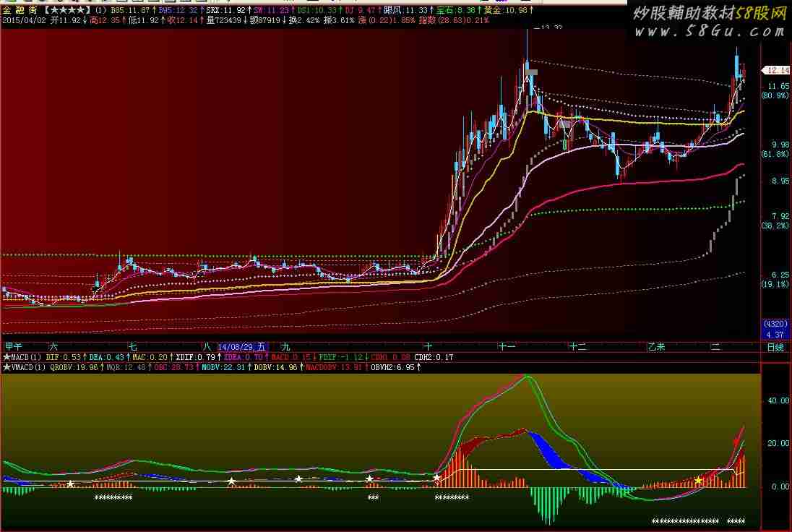Click the 金融街 stock title

coord(20,9)
